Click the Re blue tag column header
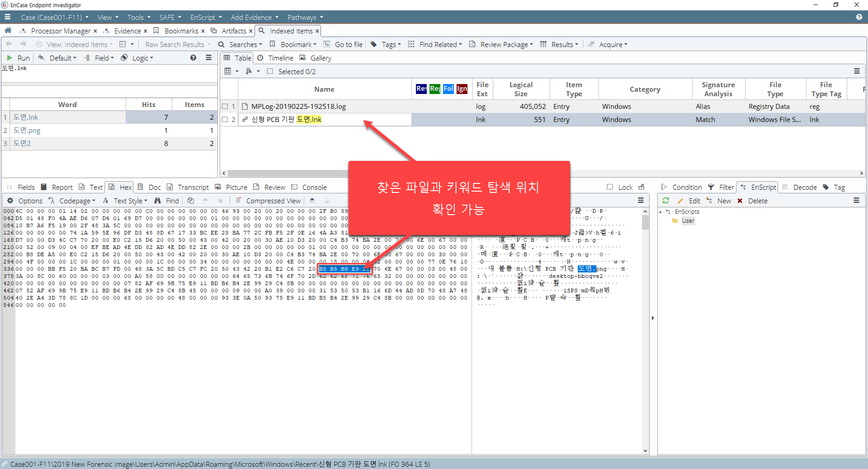The width and height of the screenshot is (868, 469). [x=421, y=89]
